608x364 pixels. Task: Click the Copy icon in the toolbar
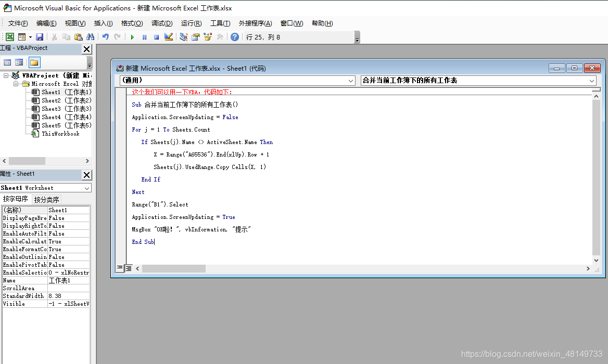(x=66, y=37)
